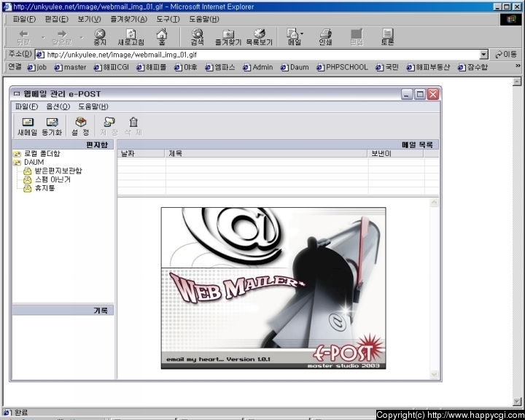Click the 로컬 폴더함 folder icon
Image resolution: width=525 pixels, height=420 pixels.
pos(17,154)
